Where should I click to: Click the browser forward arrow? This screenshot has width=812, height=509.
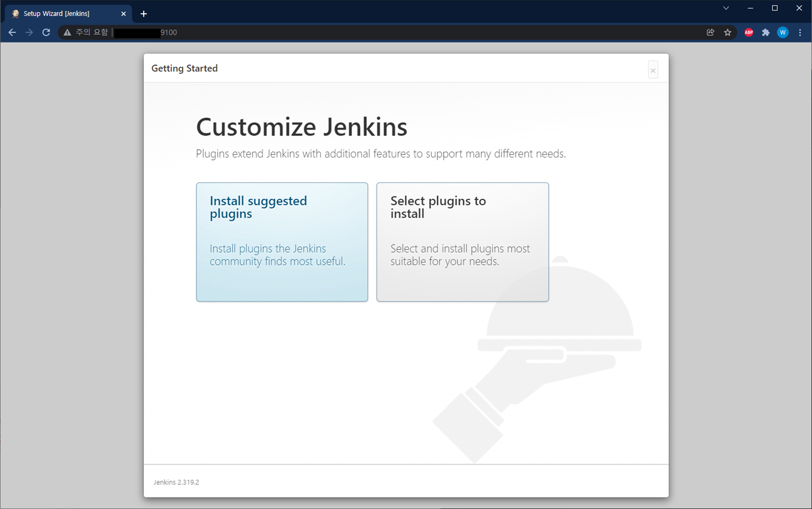pos(29,32)
